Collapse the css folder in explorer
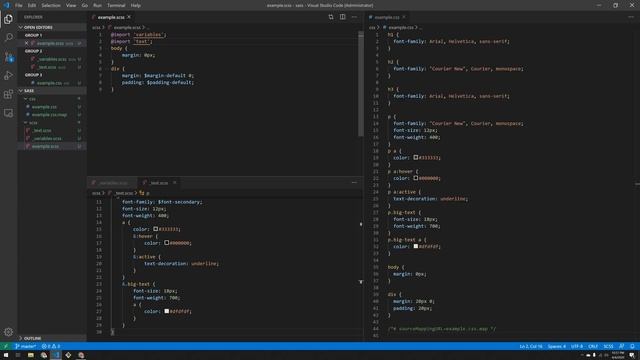This screenshot has height=360, width=640. [x=51, y=99]
